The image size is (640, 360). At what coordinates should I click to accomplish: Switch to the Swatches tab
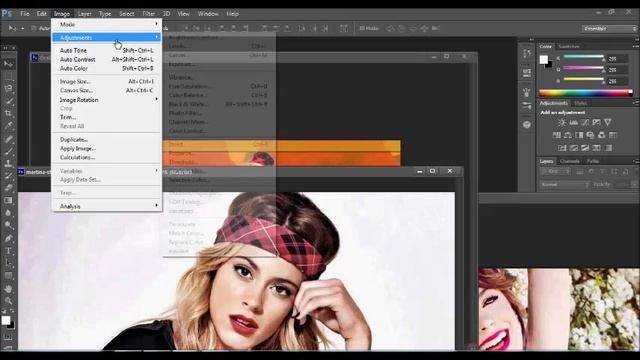point(569,47)
